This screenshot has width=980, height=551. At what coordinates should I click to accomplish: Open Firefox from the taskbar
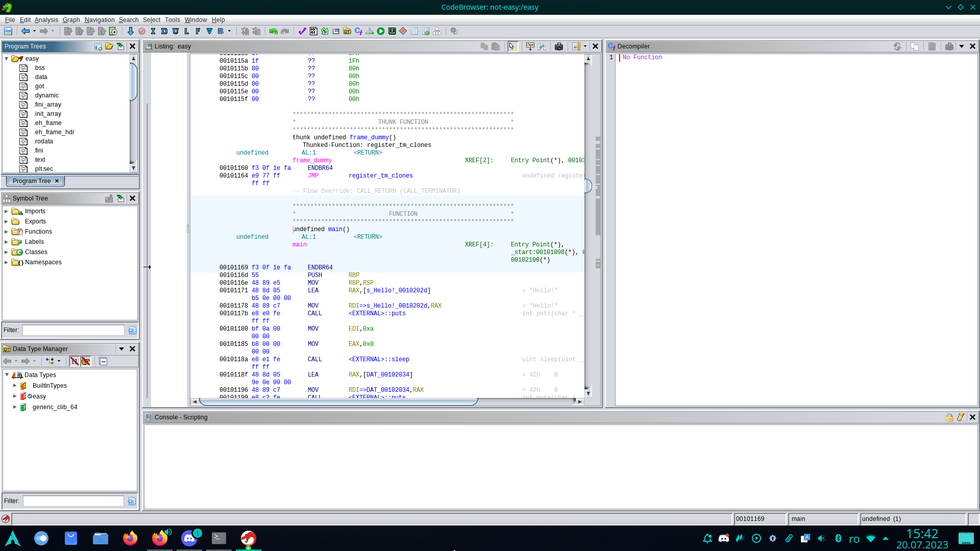point(130,538)
